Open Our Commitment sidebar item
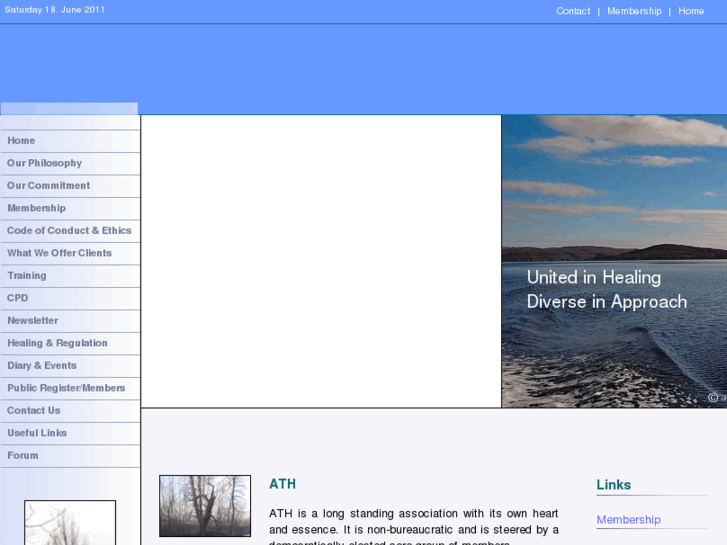727x545 pixels. pyautogui.click(x=70, y=186)
